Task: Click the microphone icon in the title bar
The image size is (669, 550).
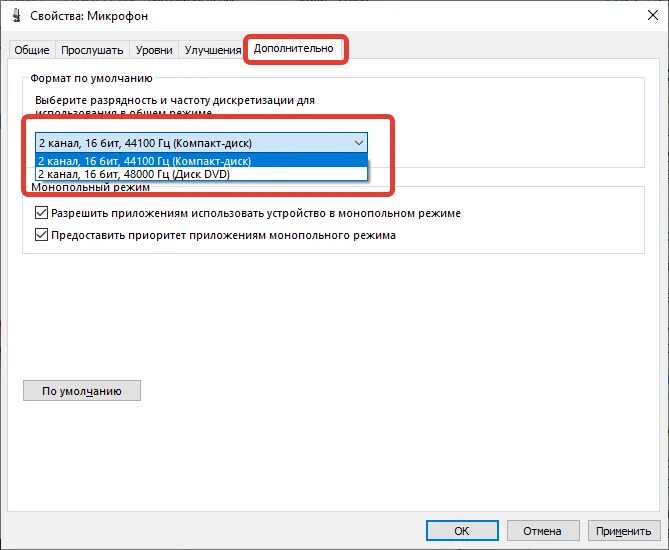Action: (17, 15)
